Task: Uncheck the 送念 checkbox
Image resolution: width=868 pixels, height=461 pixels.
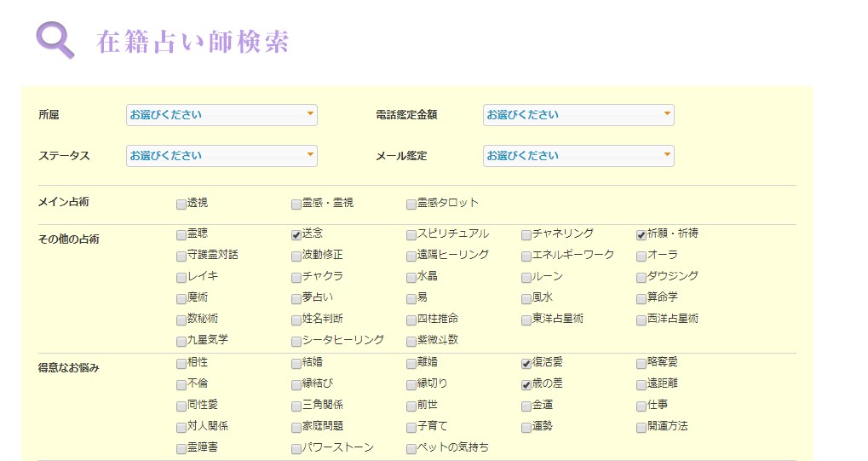Action: click(x=296, y=234)
